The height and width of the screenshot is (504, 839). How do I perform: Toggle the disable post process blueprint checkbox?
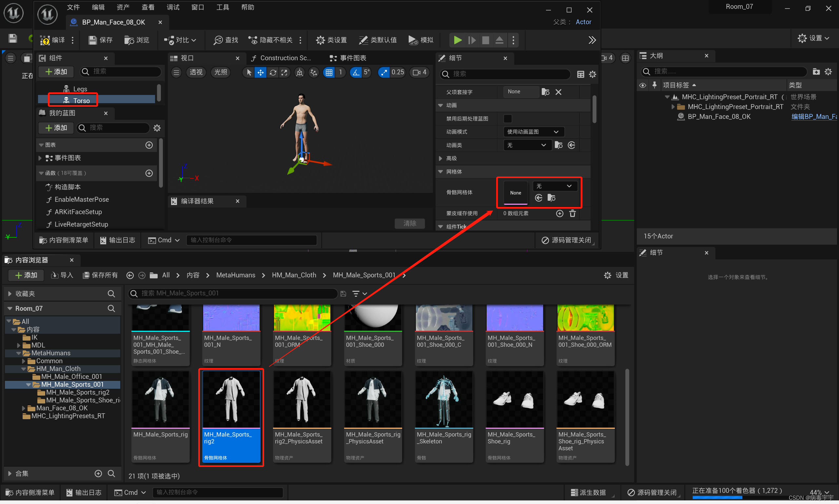(508, 119)
